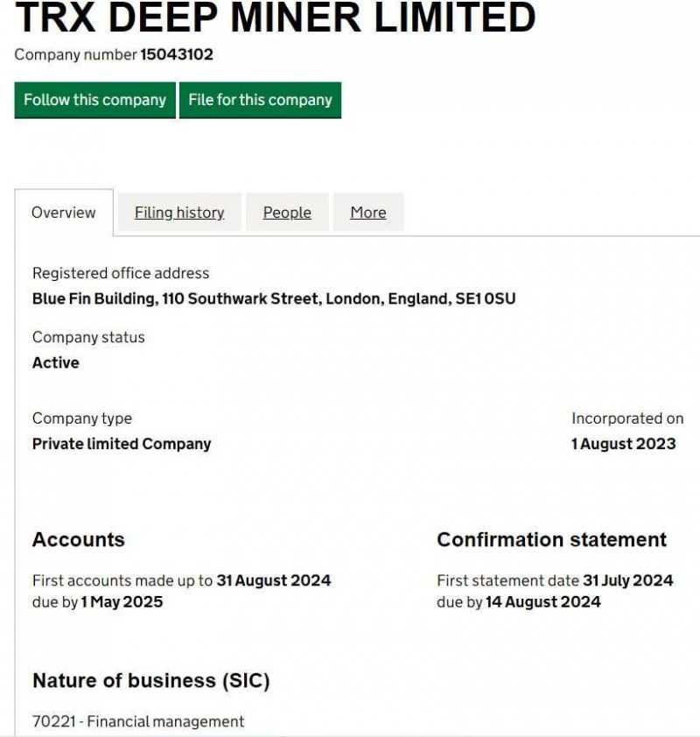Click the Accounts section heading
Viewport: 700px width, 737px height.
pyautogui.click(x=79, y=540)
